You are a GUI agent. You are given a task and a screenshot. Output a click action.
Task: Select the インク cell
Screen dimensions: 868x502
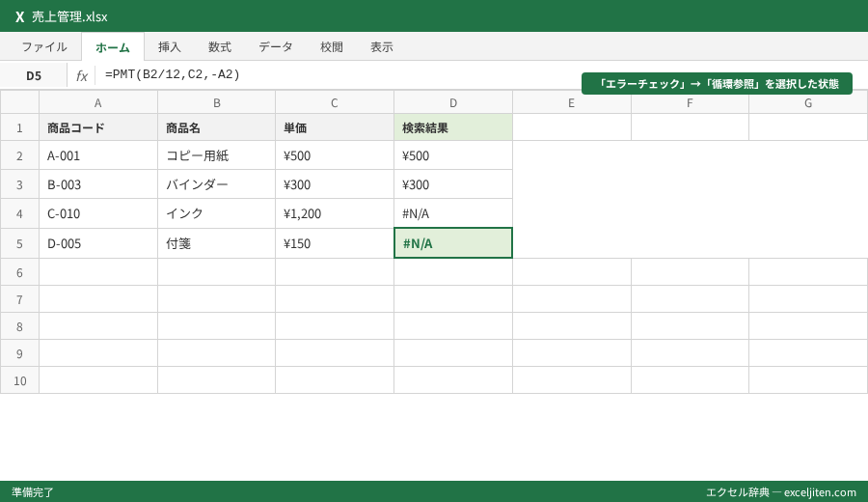[216, 213]
